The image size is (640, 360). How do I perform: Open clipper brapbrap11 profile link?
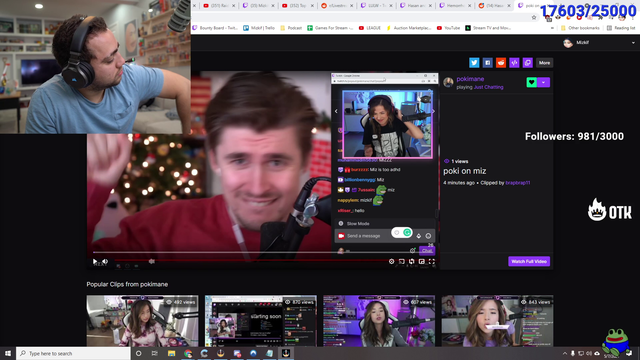[x=518, y=182]
